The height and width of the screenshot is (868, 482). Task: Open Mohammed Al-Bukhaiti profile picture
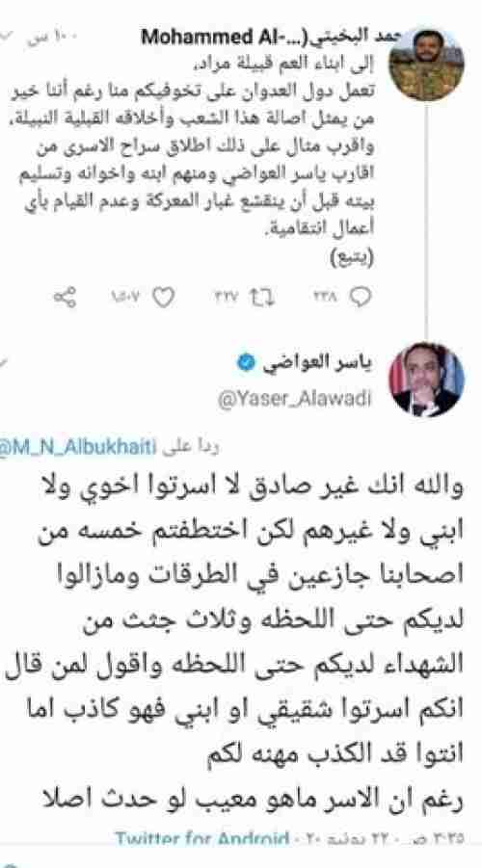tap(426, 64)
